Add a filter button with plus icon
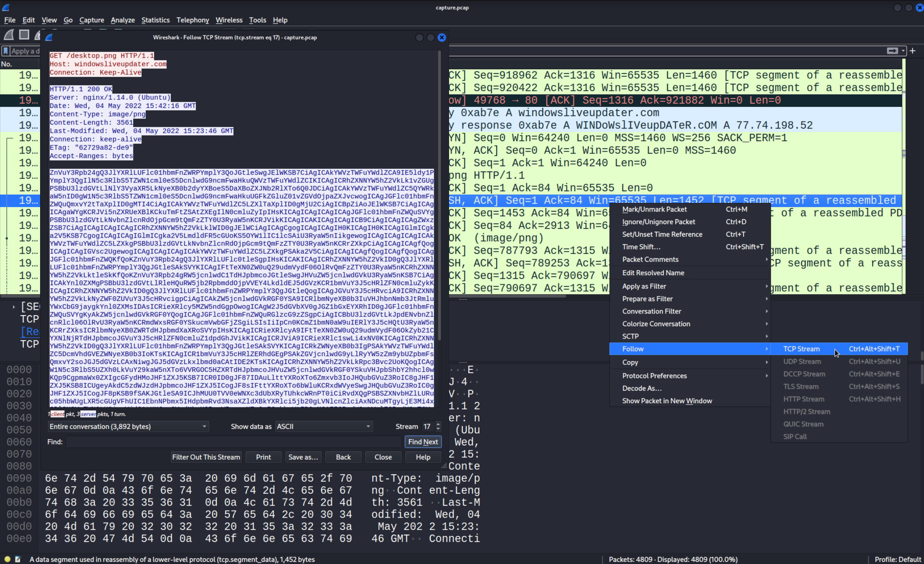924x564 pixels. [x=912, y=51]
